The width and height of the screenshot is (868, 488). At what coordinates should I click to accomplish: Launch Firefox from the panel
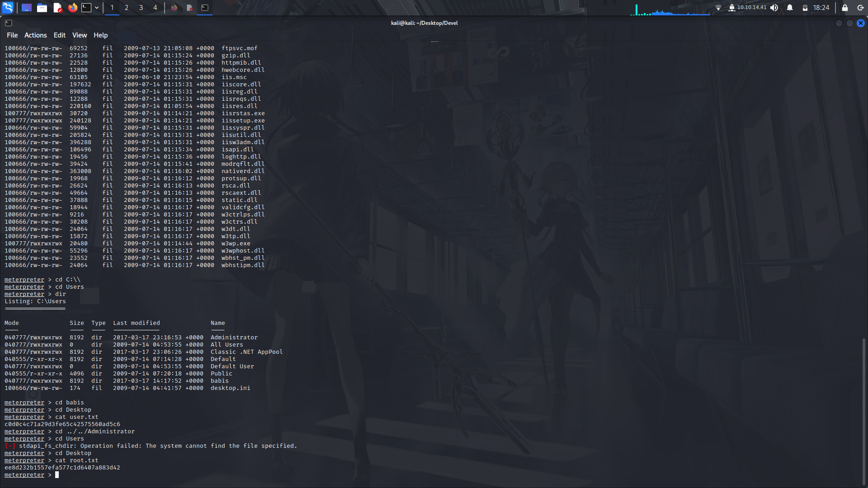(72, 7)
